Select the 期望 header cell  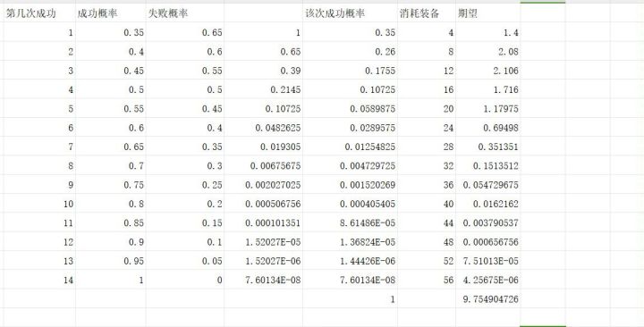click(488, 13)
